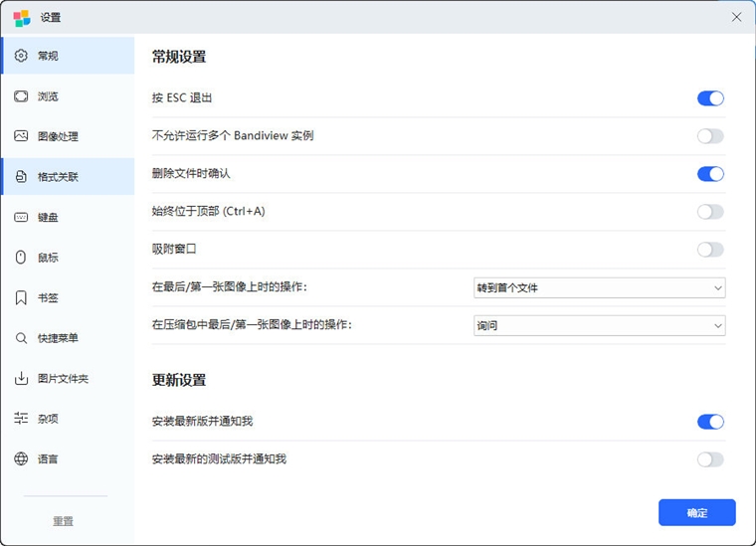756x546 pixels.
Task: Switch to the 语言 tab
Action: [x=68, y=458]
